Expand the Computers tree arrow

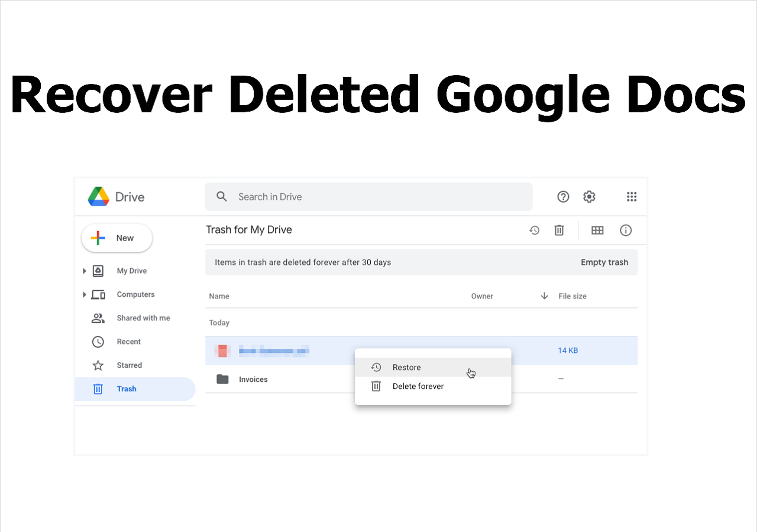[x=85, y=294]
